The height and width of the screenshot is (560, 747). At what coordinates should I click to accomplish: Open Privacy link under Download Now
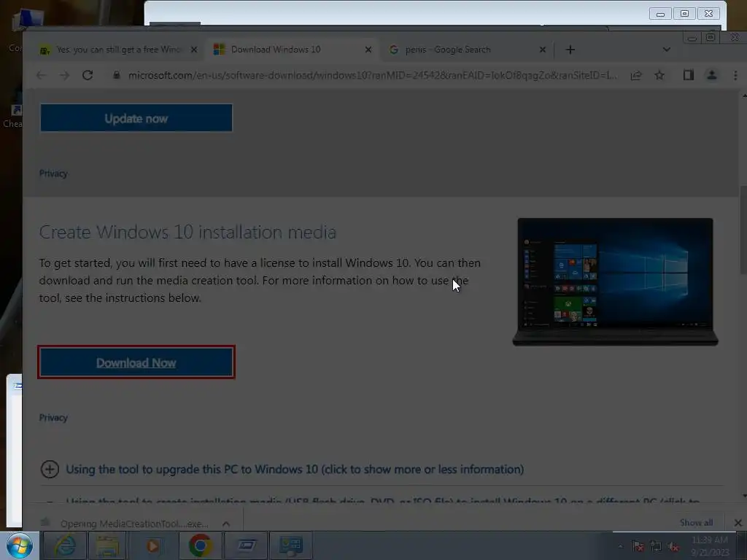(53, 418)
